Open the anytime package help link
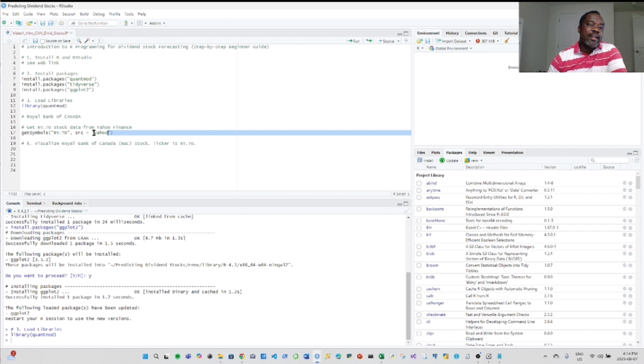This screenshot has height=364, width=644. (433, 190)
